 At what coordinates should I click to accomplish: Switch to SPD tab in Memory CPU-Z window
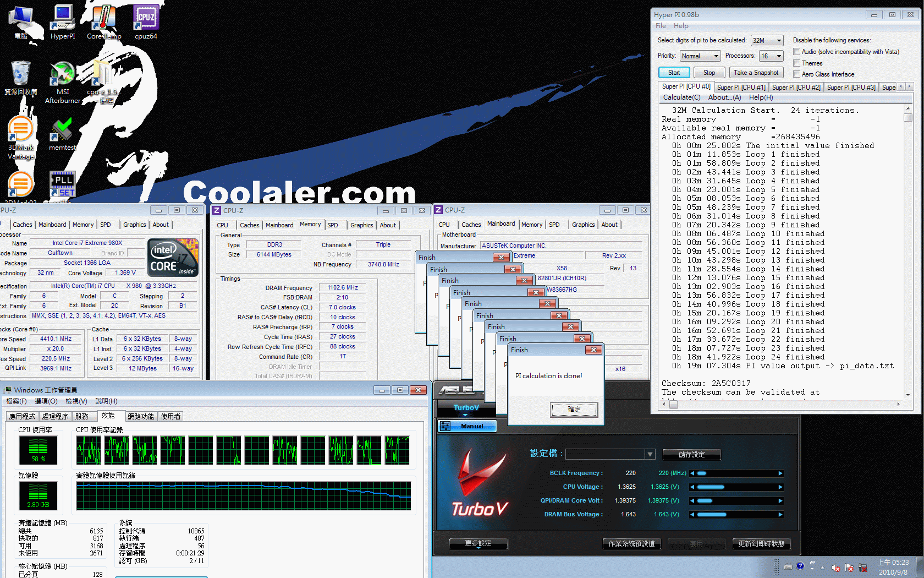coord(333,225)
